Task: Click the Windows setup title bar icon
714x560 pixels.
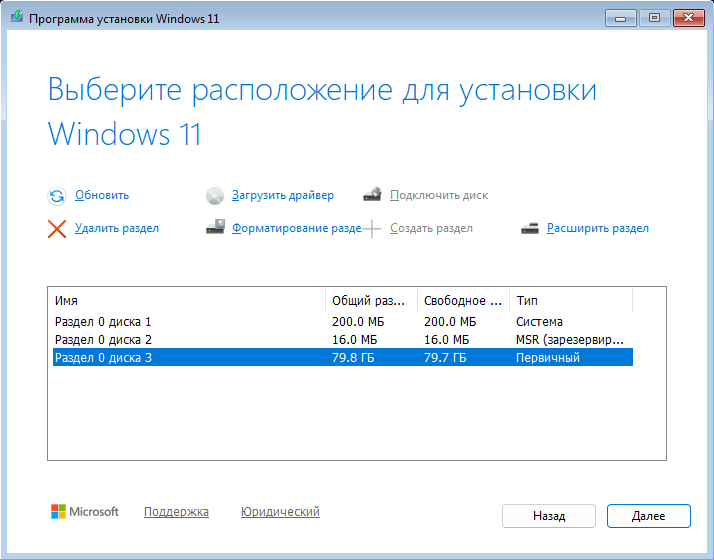Action: [x=17, y=17]
